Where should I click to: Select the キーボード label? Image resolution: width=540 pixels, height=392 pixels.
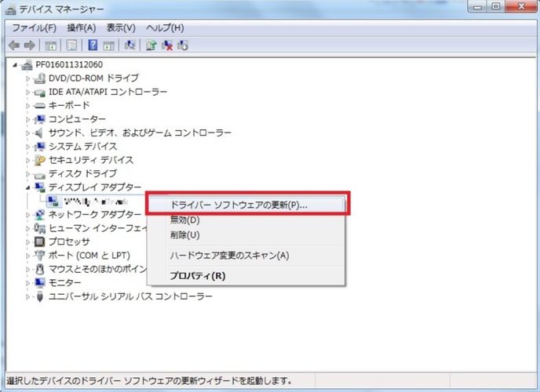coord(69,105)
